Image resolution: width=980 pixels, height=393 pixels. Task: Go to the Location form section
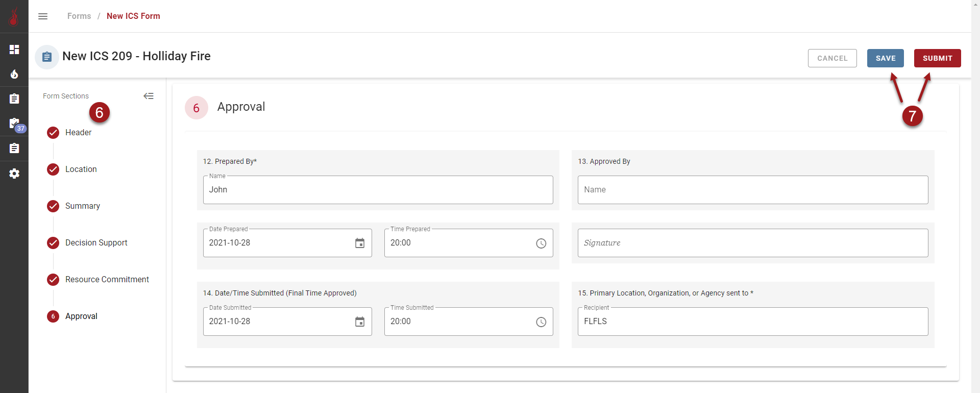point(81,169)
